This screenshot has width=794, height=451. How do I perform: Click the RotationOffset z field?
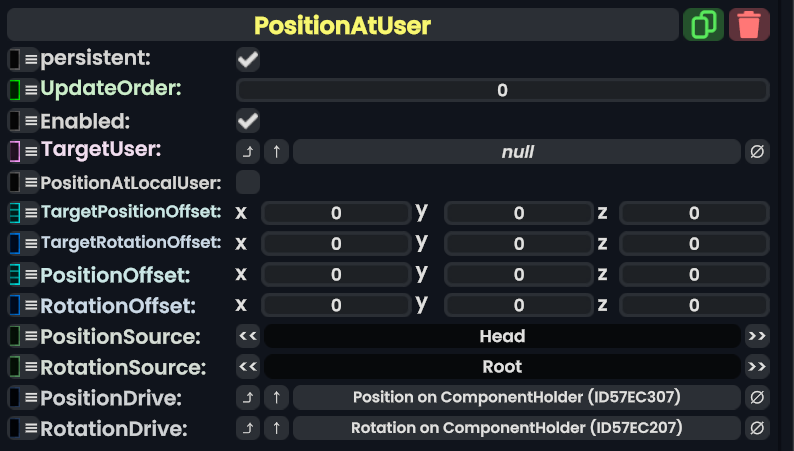[x=694, y=305]
